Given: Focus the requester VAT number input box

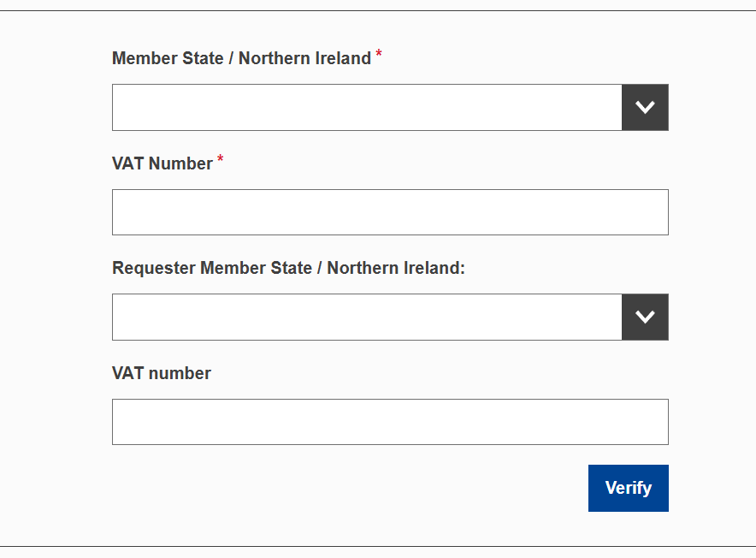Looking at the screenshot, I should click(x=390, y=421).
